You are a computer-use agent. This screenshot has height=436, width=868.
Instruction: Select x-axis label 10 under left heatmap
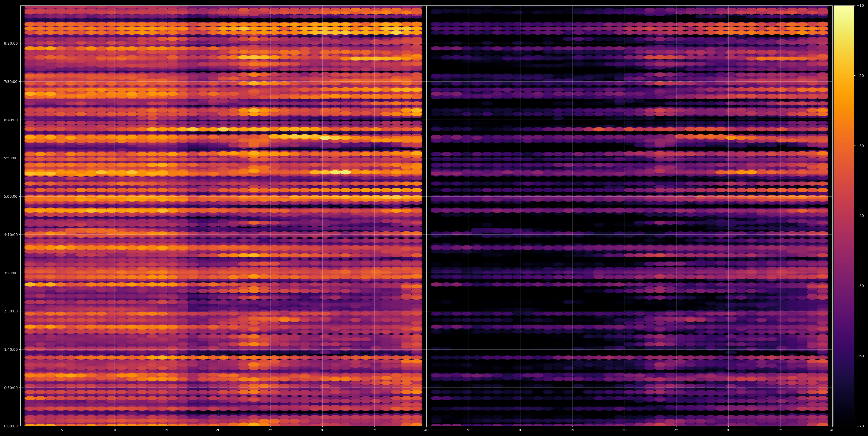(x=114, y=430)
